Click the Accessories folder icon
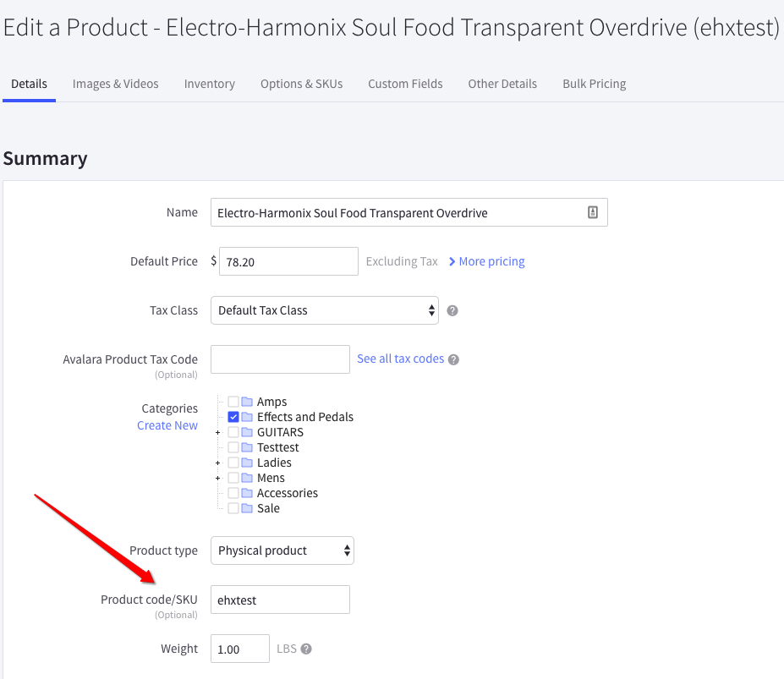The width and height of the screenshot is (784, 679). point(247,493)
